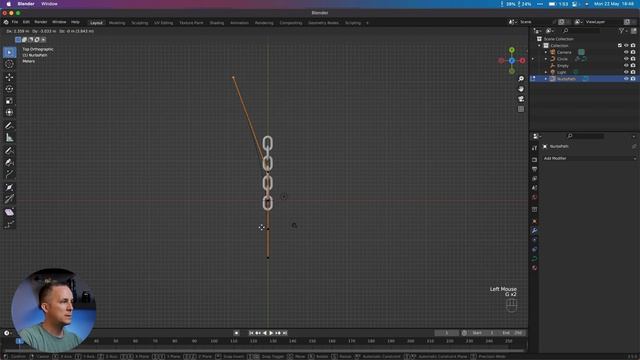Open Output properties tab

point(535,169)
